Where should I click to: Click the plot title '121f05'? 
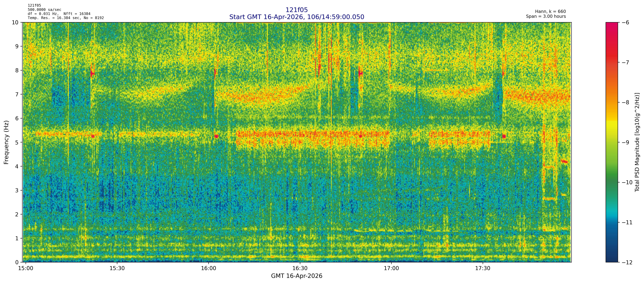coord(297,10)
